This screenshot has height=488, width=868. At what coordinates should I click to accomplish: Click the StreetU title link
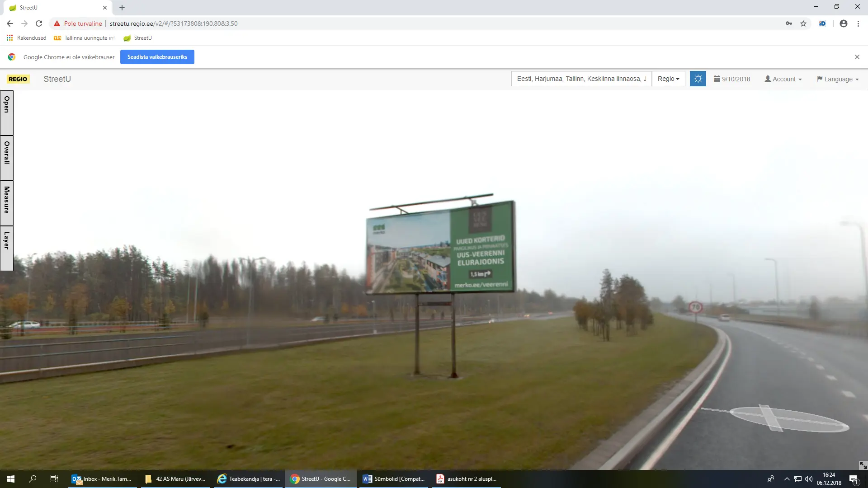pos(57,79)
